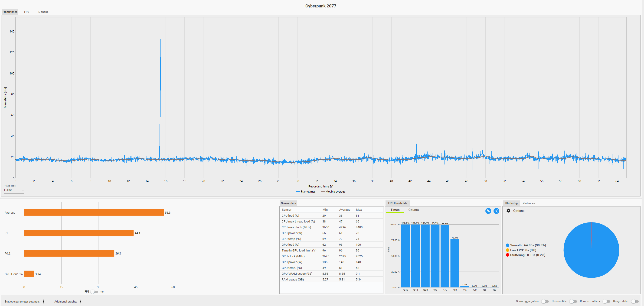Viewport: 644px width, 306px height.
Task: Turn on Remove outliers switch
Action: 606,302
